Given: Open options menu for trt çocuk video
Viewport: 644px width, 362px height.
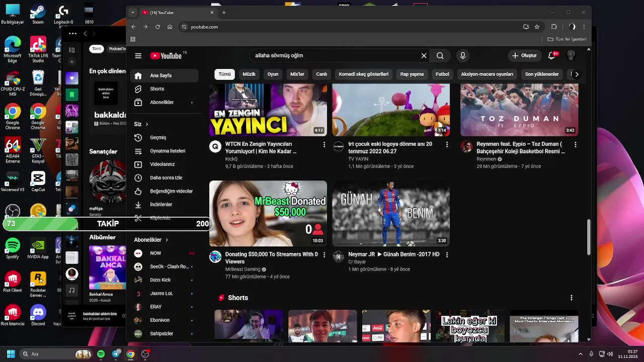Looking at the screenshot, I should tap(447, 144).
